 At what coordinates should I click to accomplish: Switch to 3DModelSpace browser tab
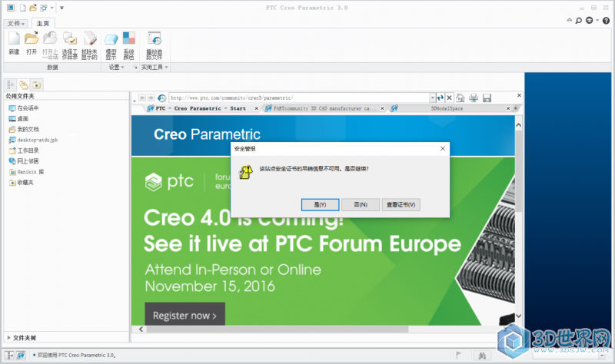[447, 108]
